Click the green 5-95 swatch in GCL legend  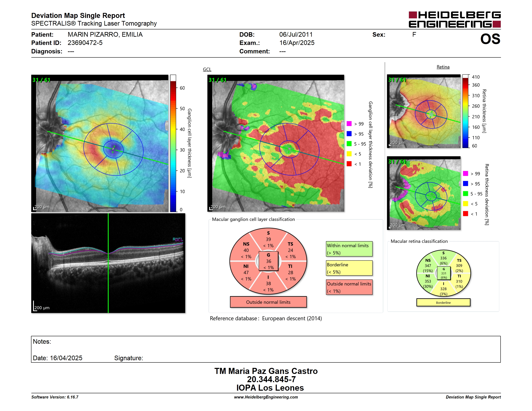[349, 144]
